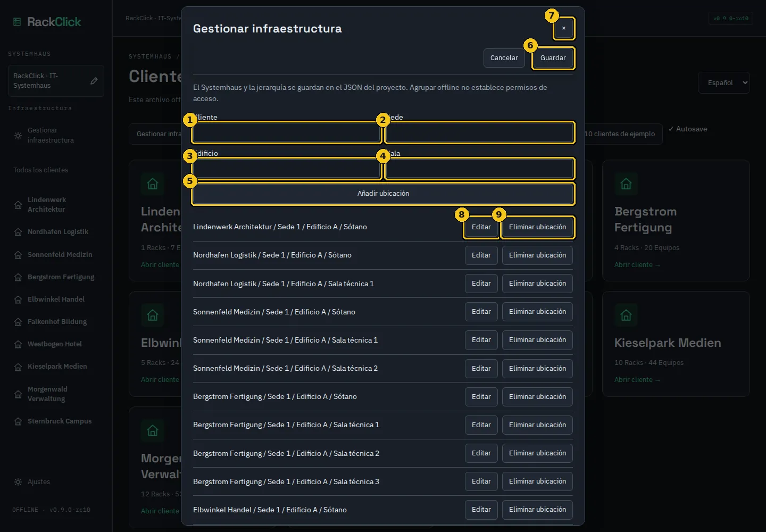Open Gestionar infraestructura via its sidebar gear icon
Screen dimensions: 766x532
coord(18,136)
